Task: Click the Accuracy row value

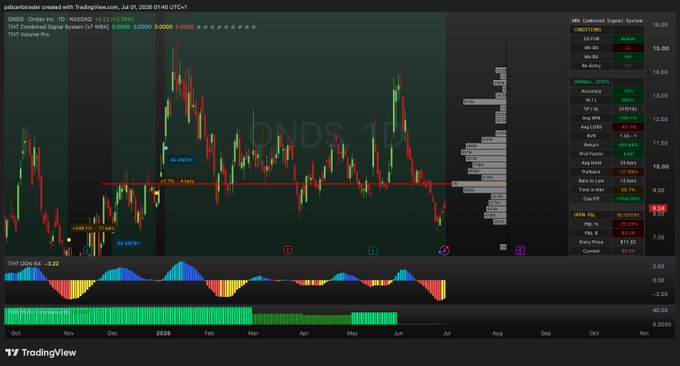Action: click(628, 91)
